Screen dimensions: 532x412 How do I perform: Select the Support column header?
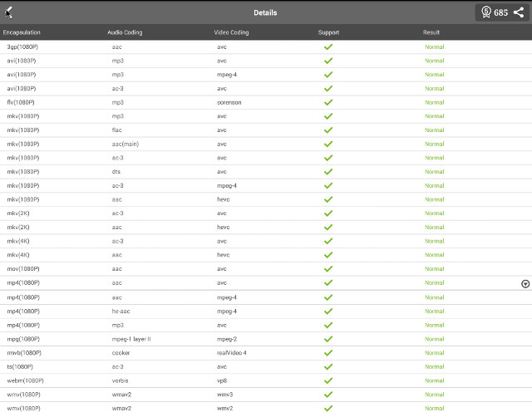coord(328,32)
